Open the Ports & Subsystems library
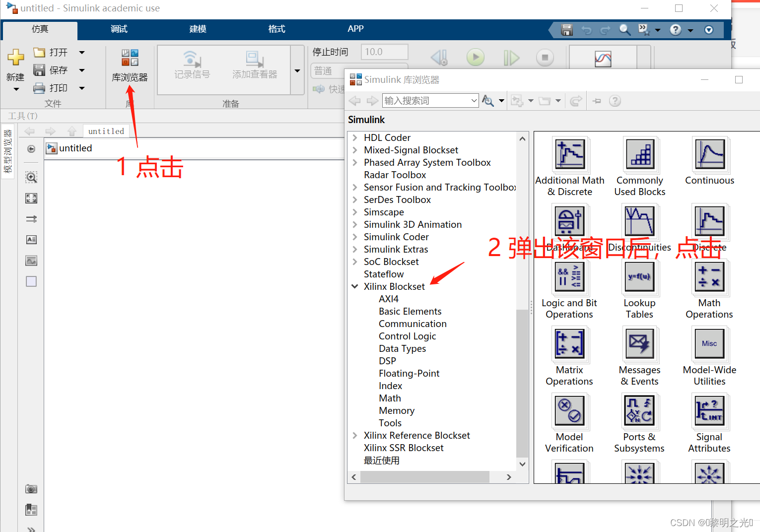Screen dimensions: 760x532 pos(639,423)
